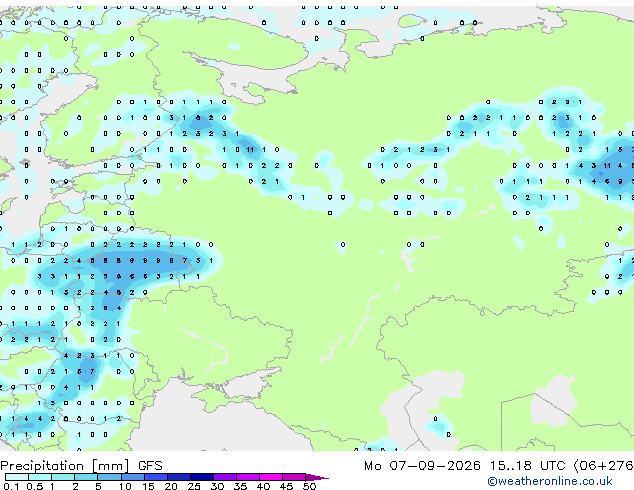Click the "25" legend scale label
This screenshot has width=634, height=490.
tap(194, 486)
